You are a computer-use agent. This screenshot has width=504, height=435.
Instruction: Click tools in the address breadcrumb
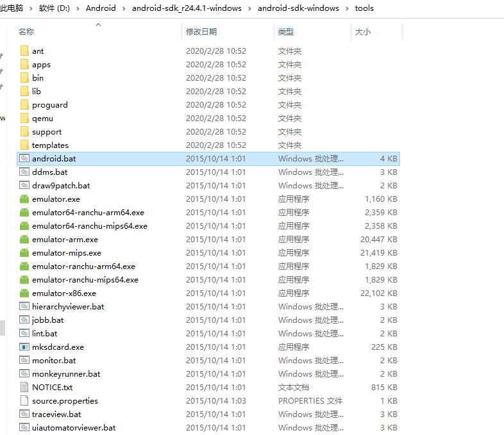[x=364, y=8]
